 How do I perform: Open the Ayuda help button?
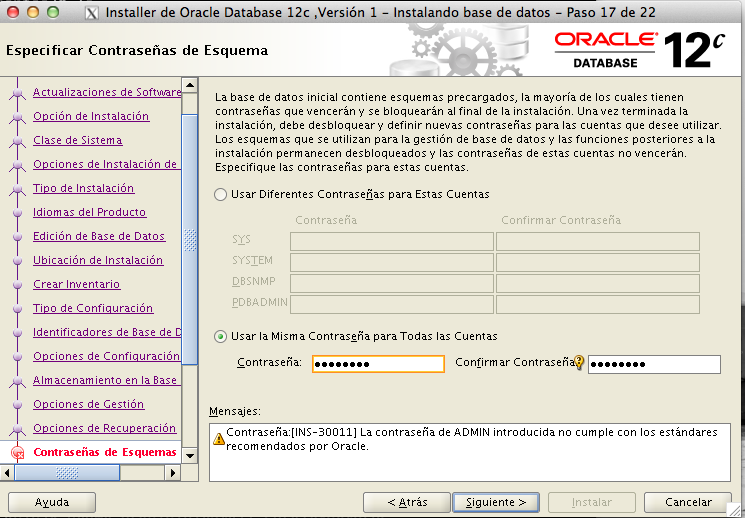52,502
